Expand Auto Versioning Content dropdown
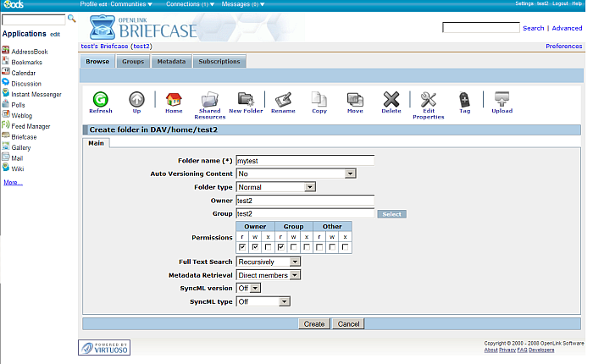Viewport: 593px width, 364px height. (296, 174)
